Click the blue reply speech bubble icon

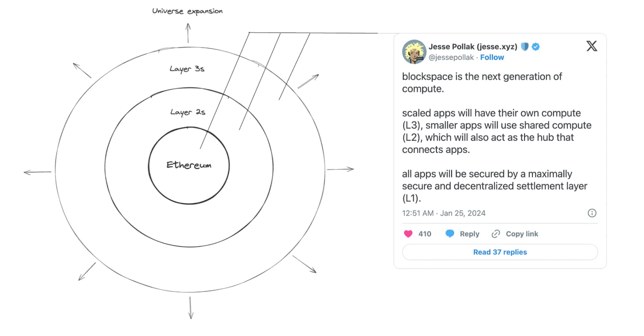pos(450,234)
